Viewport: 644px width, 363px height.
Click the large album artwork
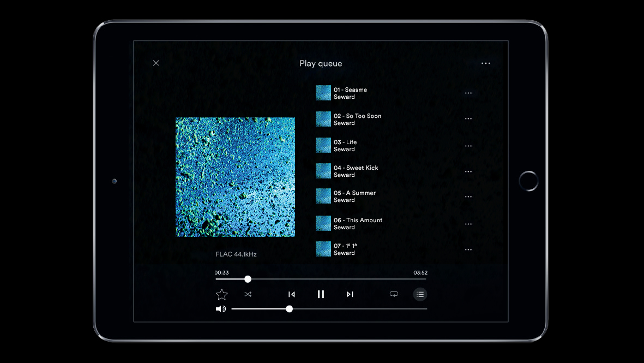click(x=235, y=177)
